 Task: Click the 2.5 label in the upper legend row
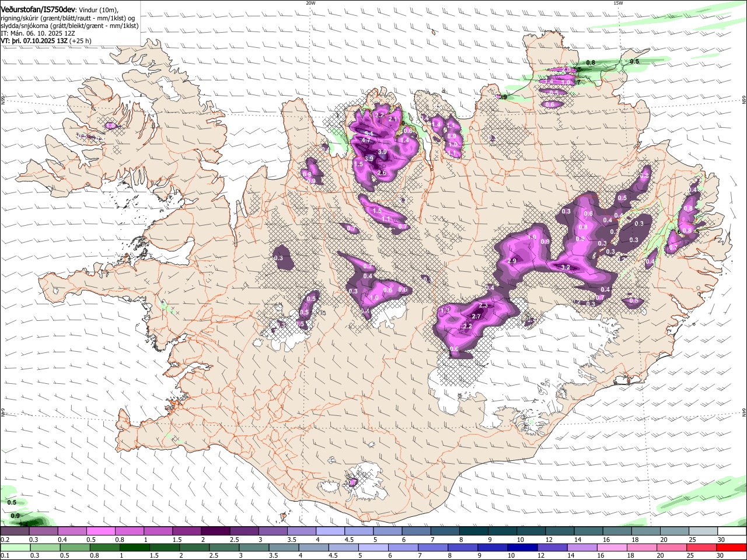(235, 540)
